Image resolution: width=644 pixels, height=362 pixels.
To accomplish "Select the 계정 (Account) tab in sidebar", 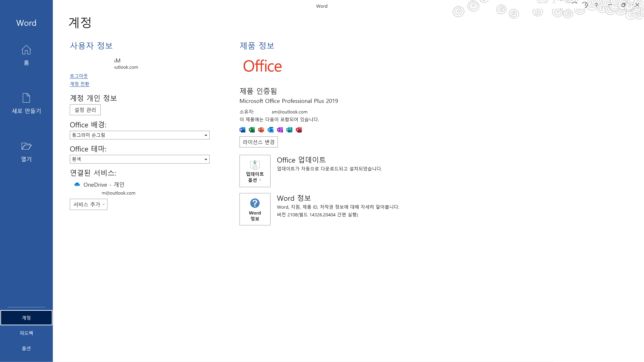I will (26, 318).
